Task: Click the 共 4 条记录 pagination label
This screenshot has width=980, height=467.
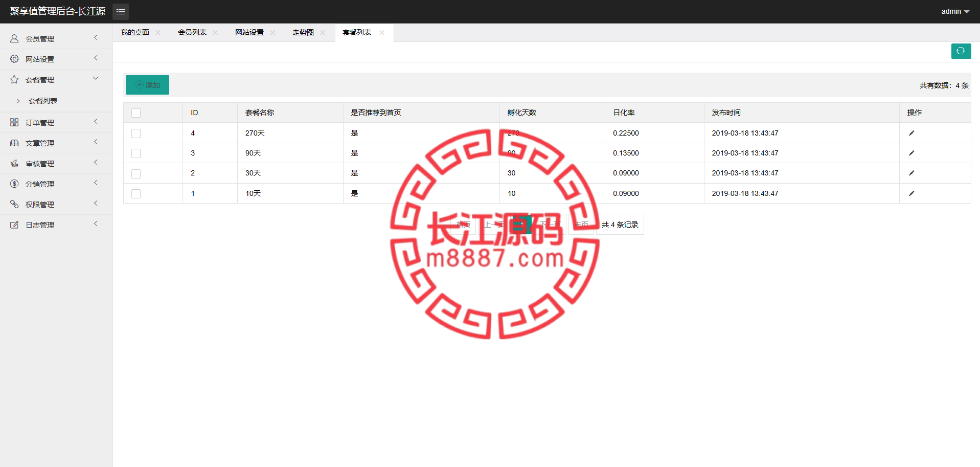Action: pyautogui.click(x=620, y=225)
